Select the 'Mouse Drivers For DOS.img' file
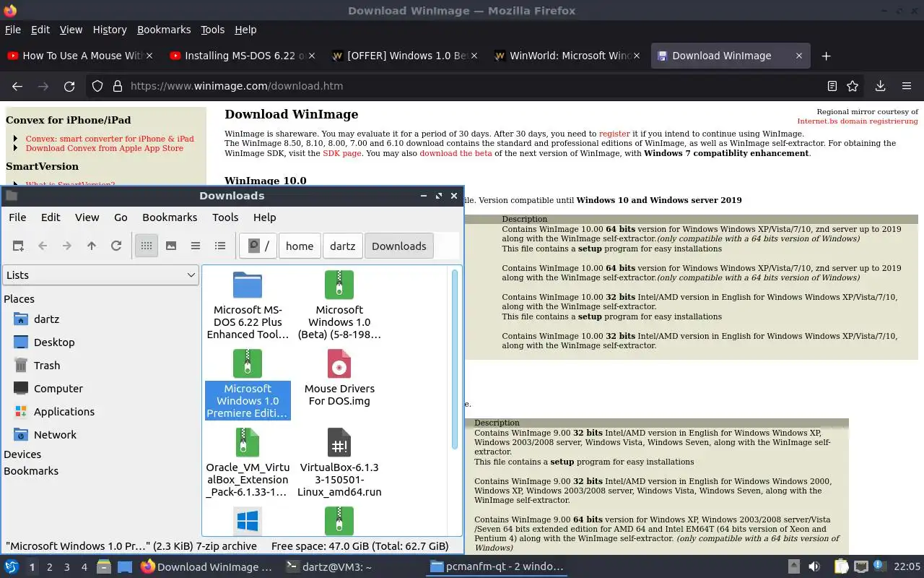The image size is (924, 578). [339, 378]
